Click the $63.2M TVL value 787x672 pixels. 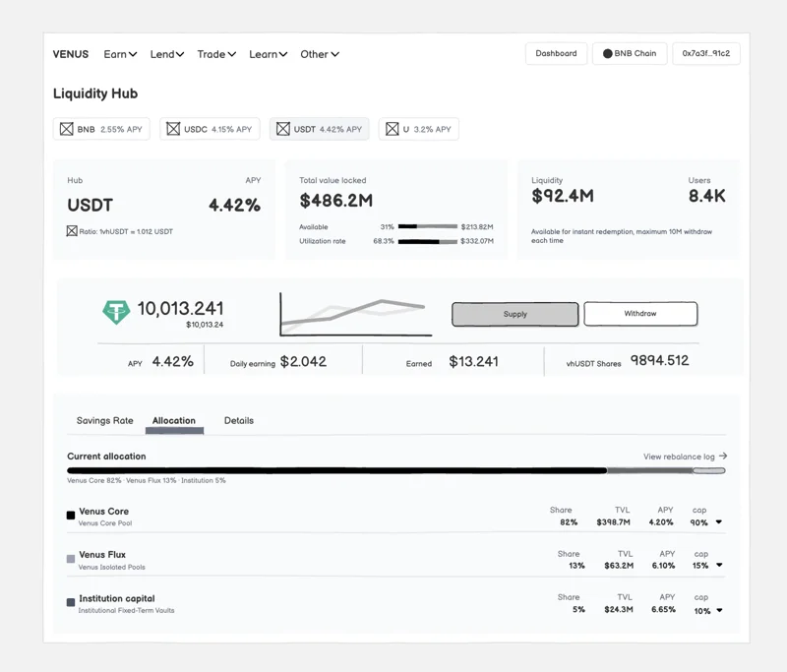coord(619,566)
